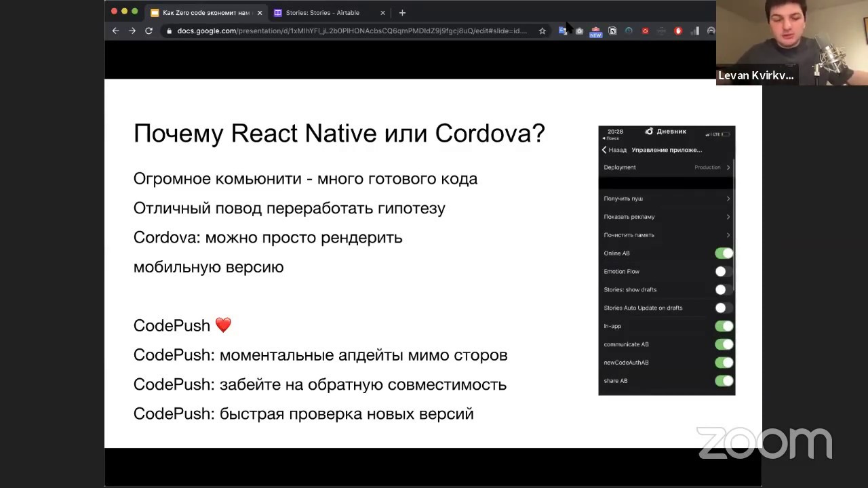Click the extension icon with NEW badge
868x488 pixels.
pyautogui.click(x=595, y=31)
